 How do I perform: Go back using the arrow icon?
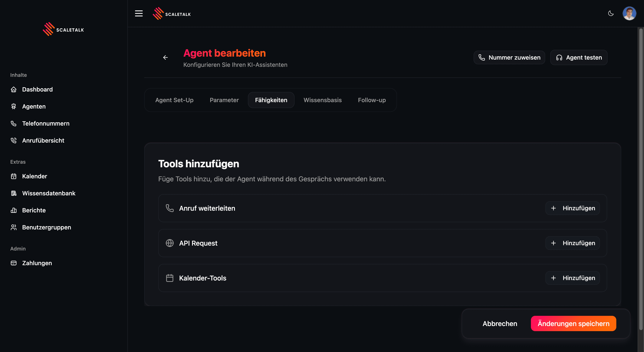click(165, 57)
